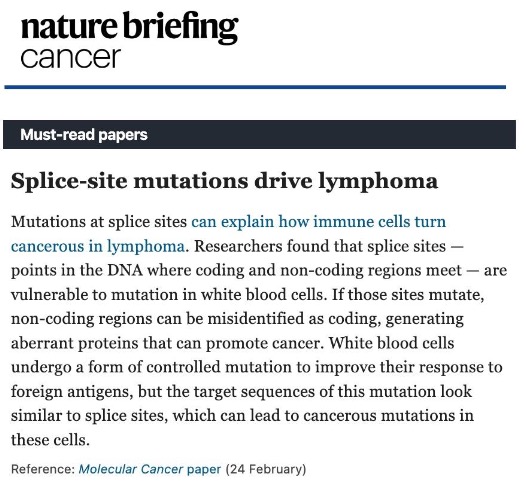526x488 pixels.
Task: Click the phrase 'aberrant proteins that can promote cancer'
Action: tap(166, 343)
